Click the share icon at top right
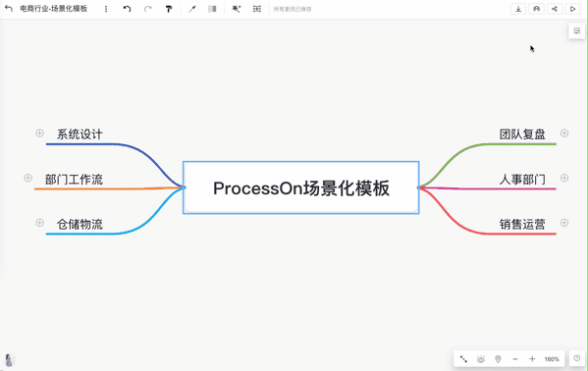588x371 pixels. (x=555, y=9)
